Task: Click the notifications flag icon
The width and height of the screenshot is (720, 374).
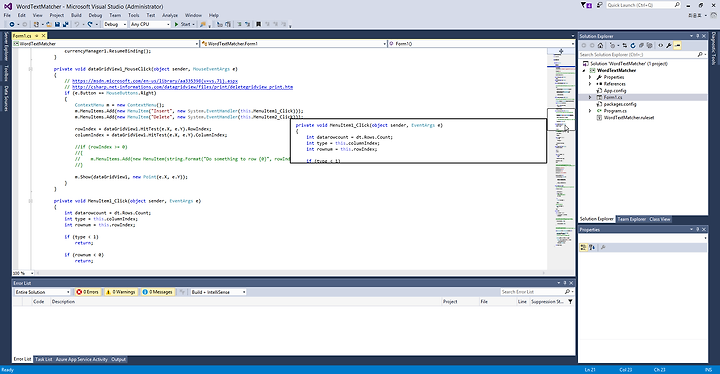Action: tap(586, 5)
